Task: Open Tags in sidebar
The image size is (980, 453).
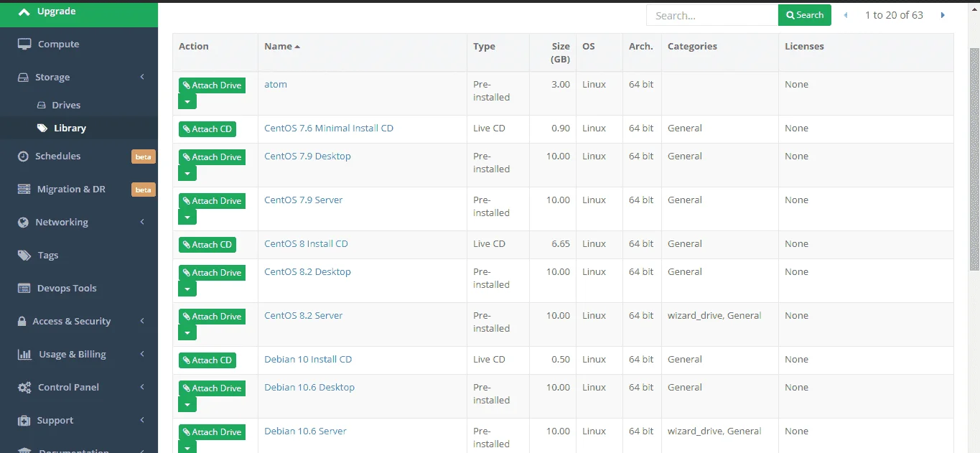Action: point(79,255)
